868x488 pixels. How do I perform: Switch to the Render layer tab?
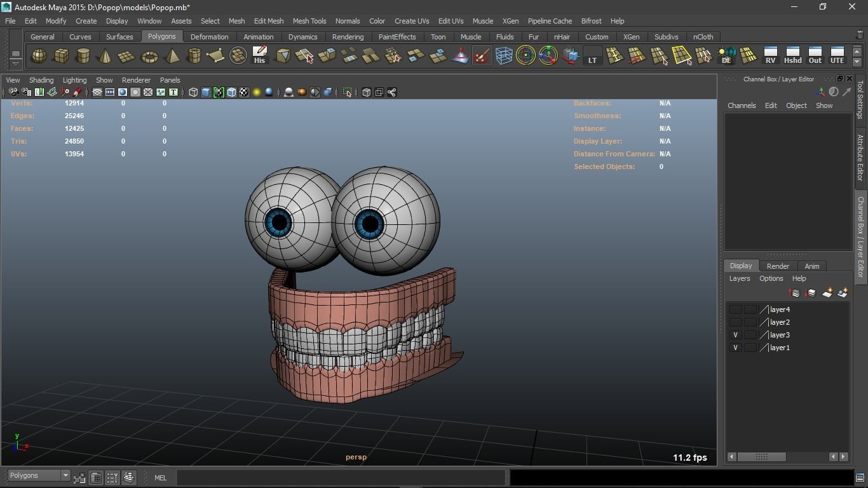[778, 266]
